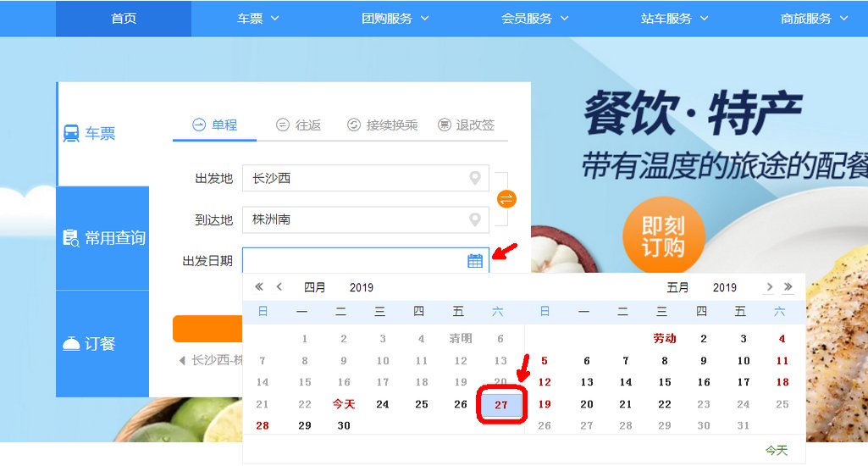Open 五月 month selector in calendar

pyautogui.click(x=677, y=287)
